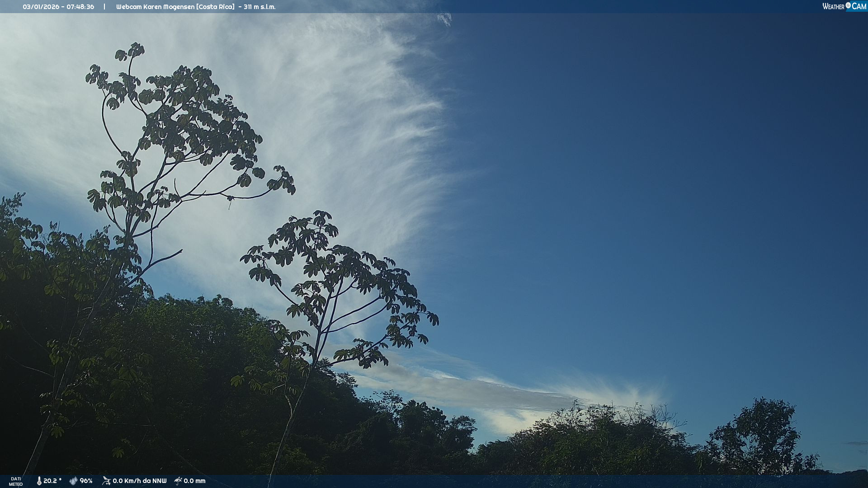Click the 20.2 ° temperature reading
Screen dimensions: 868x488
[52, 481]
